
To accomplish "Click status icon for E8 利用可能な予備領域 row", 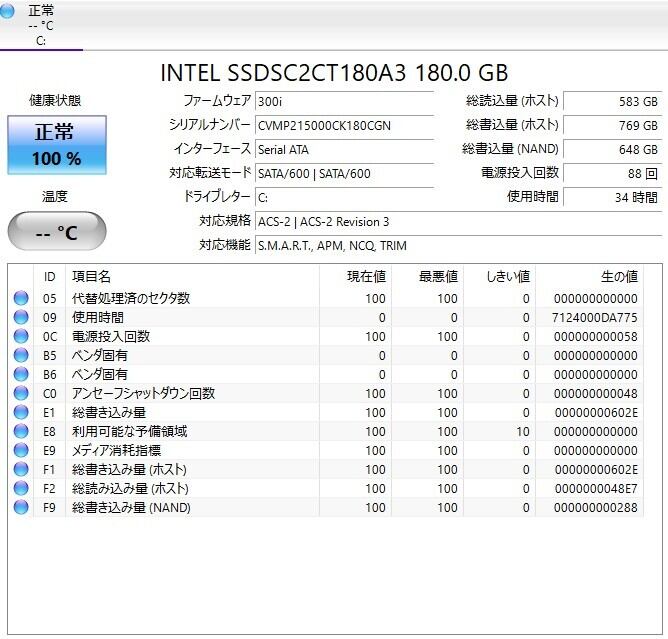I will (x=21, y=432).
